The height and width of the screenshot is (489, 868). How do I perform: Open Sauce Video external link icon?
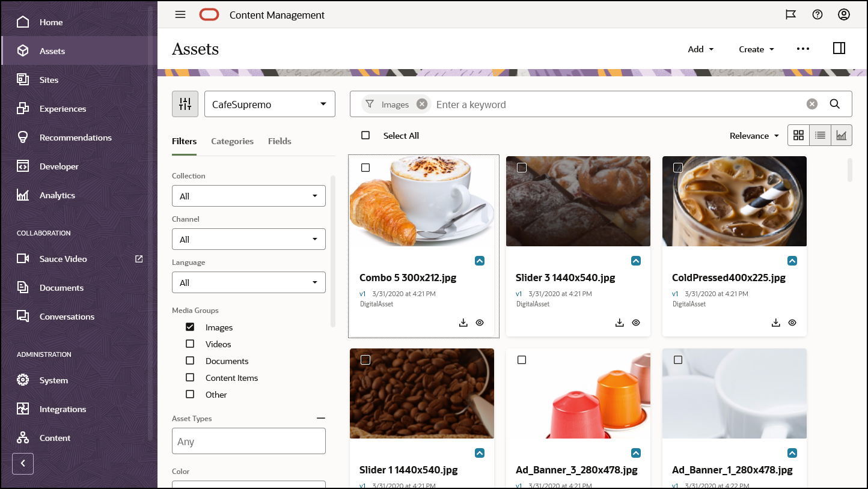(x=139, y=258)
